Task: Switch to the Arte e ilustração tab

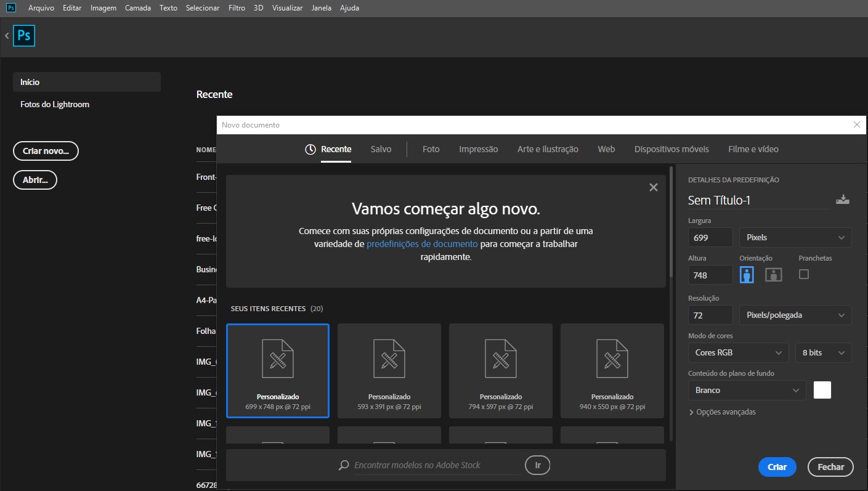Action: (548, 149)
